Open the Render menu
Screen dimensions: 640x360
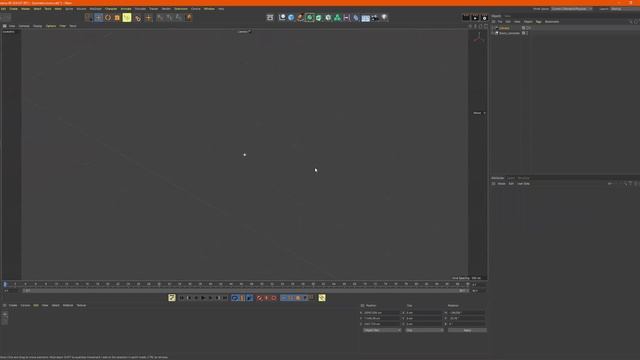point(166,9)
